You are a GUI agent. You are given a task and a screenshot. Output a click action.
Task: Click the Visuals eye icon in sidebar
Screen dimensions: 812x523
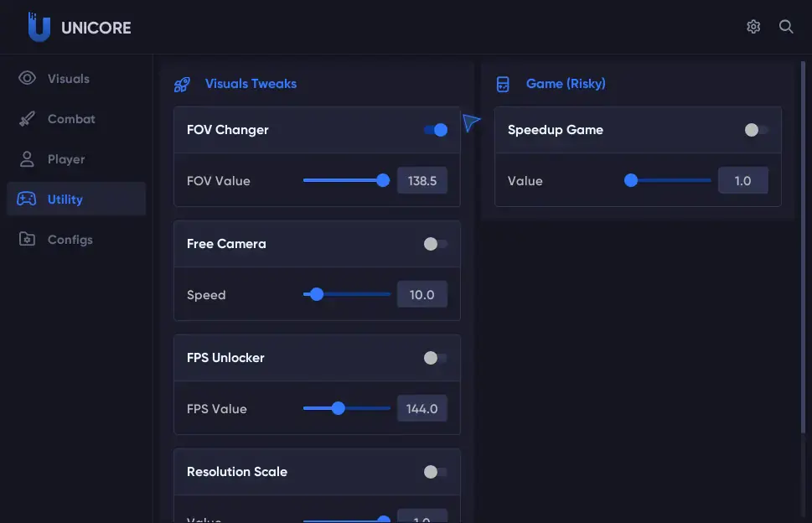[27, 78]
